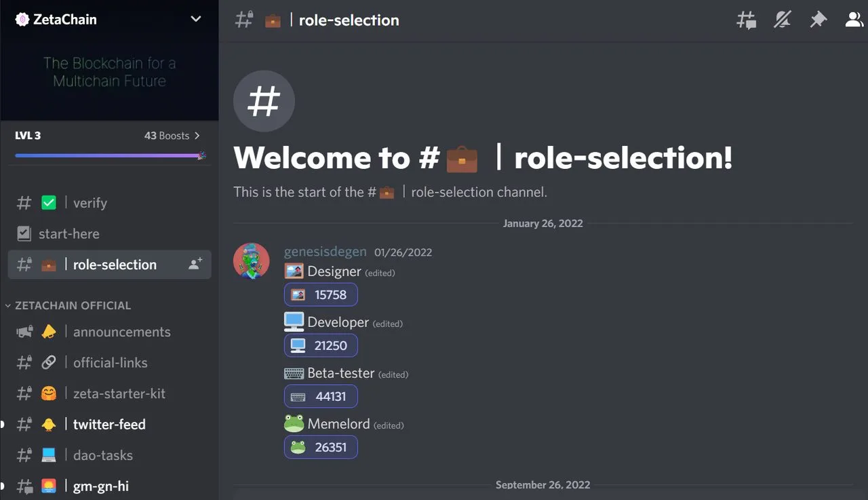Click the 01/26/2022 message timestamp
868x500 pixels.
pos(403,252)
